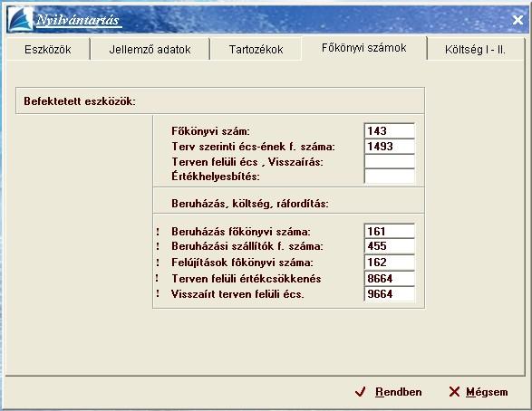Close the Nyilvántartás window

pyautogui.click(x=517, y=20)
